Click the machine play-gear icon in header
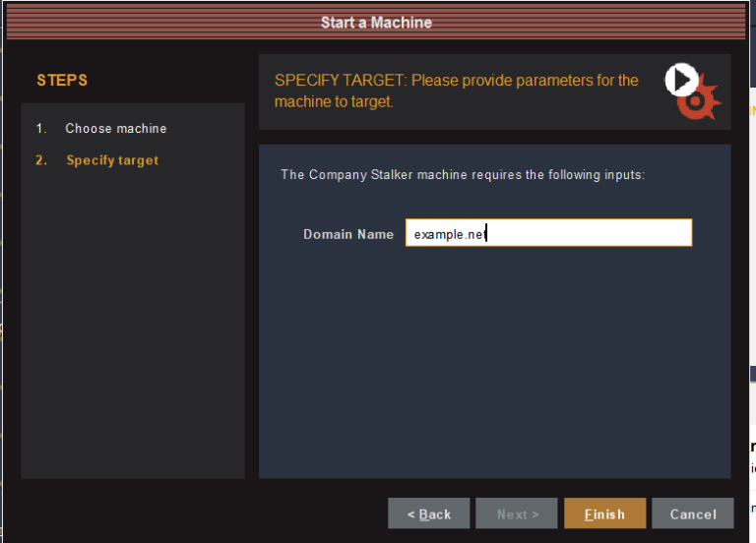Screen dimensions: 756x543 coord(692,90)
